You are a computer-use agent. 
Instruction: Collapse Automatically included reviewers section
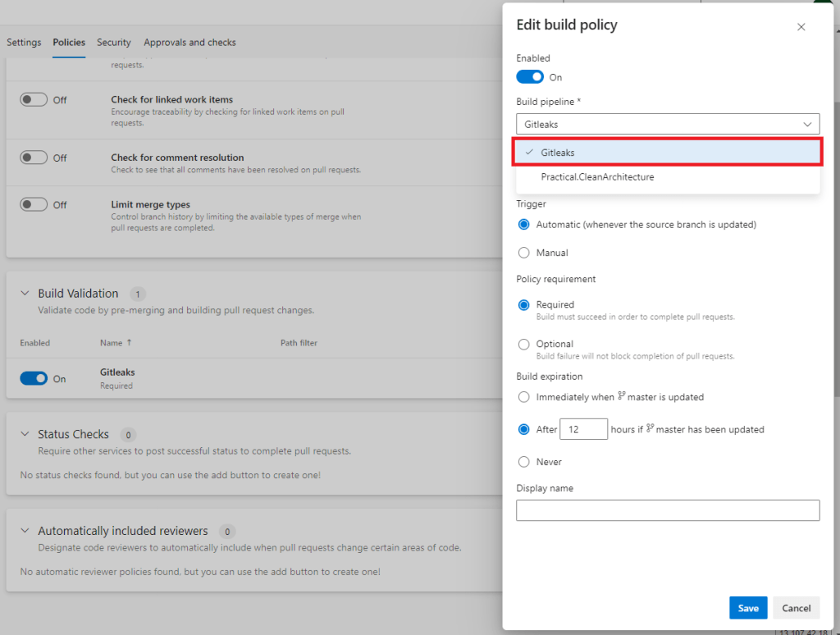click(x=24, y=531)
